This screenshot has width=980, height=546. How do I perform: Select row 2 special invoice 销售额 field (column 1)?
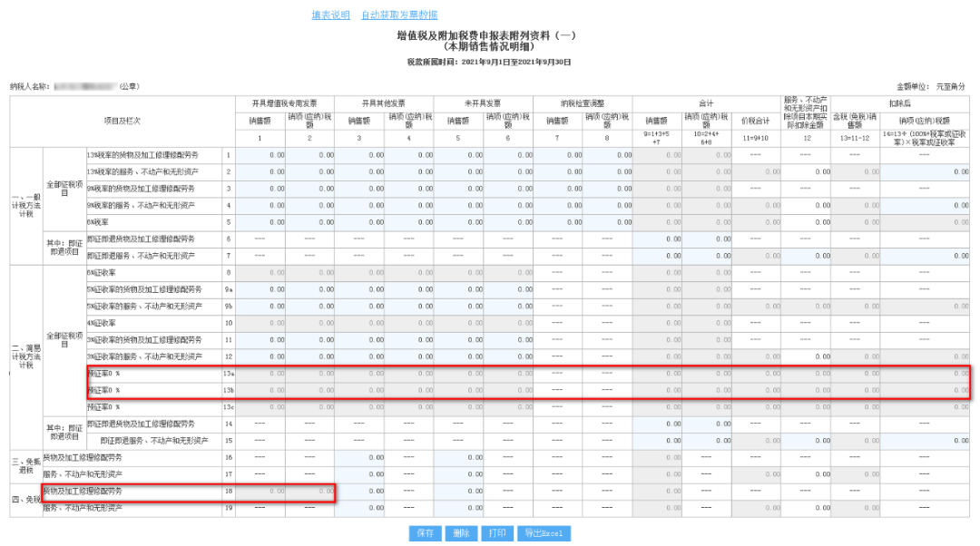pos(260,171)
